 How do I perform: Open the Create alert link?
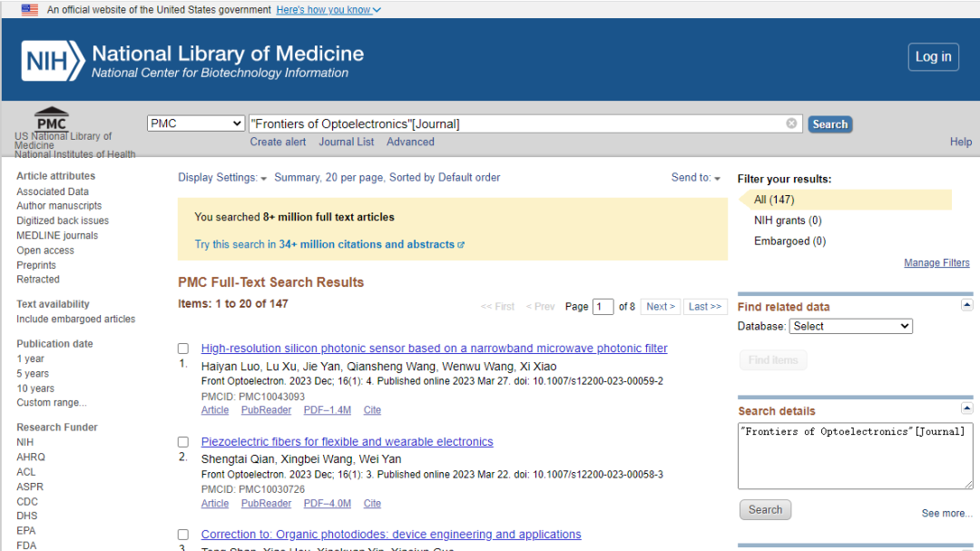point(279,142)
